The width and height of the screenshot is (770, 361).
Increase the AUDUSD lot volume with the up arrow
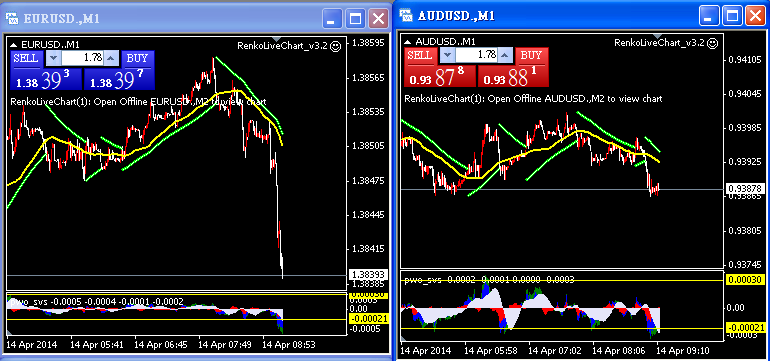click(x=505, y=55)
